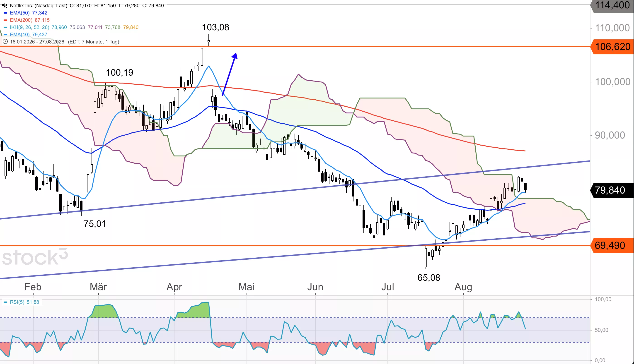Click the IKH value '78,960'
The width and height of the screenshot is (634, 364).
click(59, 27)
